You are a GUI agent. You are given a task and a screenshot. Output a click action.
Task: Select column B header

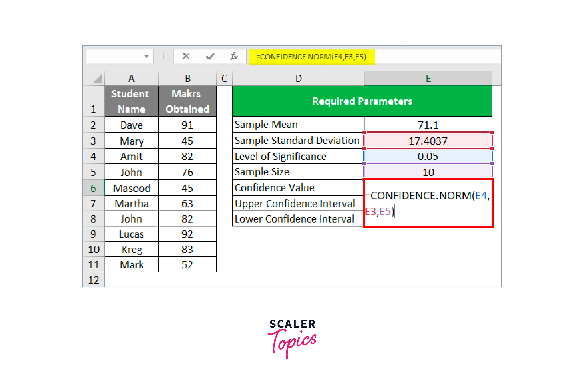(x=188, y=79)
